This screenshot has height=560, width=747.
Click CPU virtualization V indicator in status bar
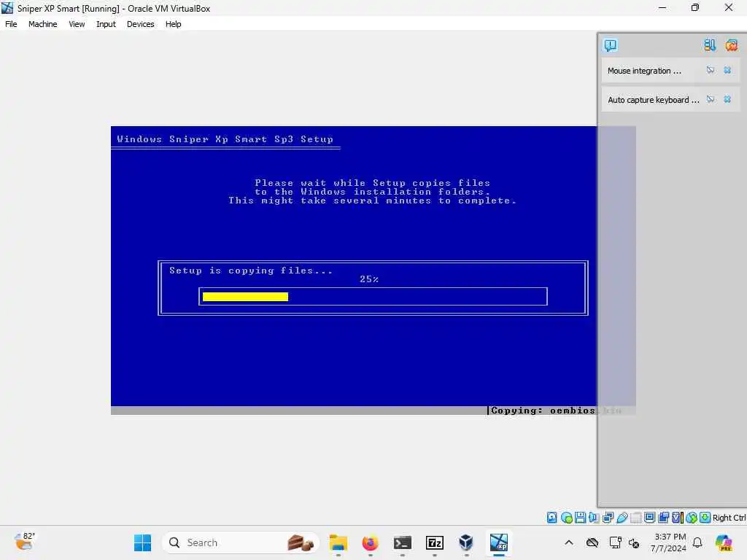pyautogui.click(x=677, y=518)
